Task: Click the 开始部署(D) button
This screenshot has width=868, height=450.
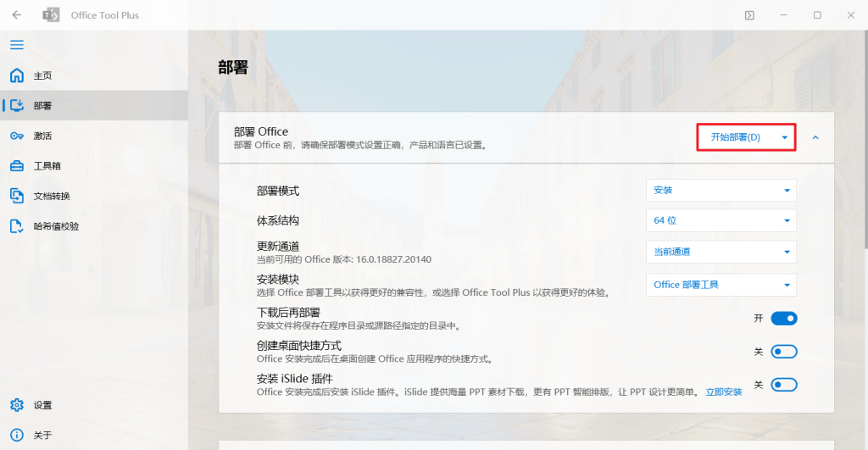Action: tap(735, 137)
